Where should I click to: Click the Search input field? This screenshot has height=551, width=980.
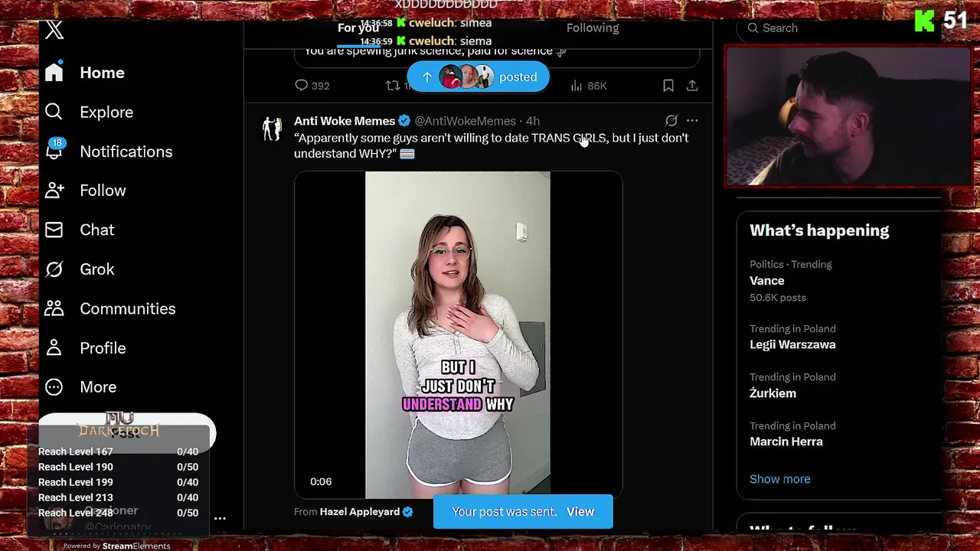point(839,28)
